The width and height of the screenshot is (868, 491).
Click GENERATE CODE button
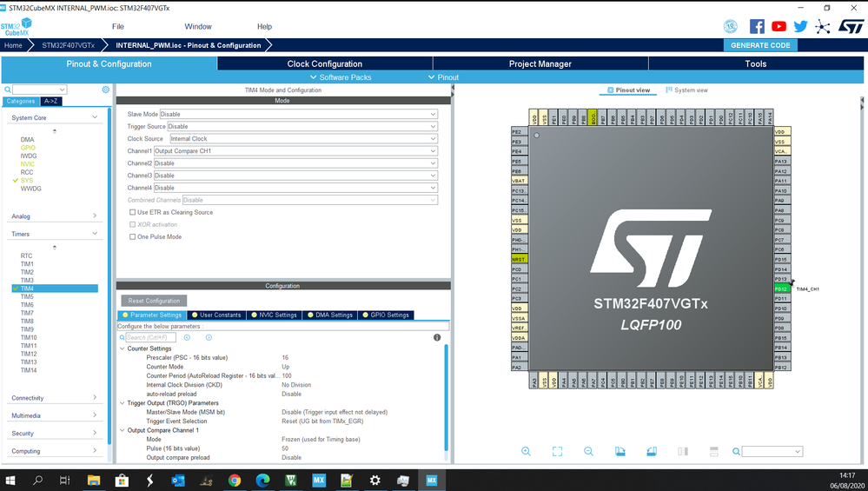[760, 45]
